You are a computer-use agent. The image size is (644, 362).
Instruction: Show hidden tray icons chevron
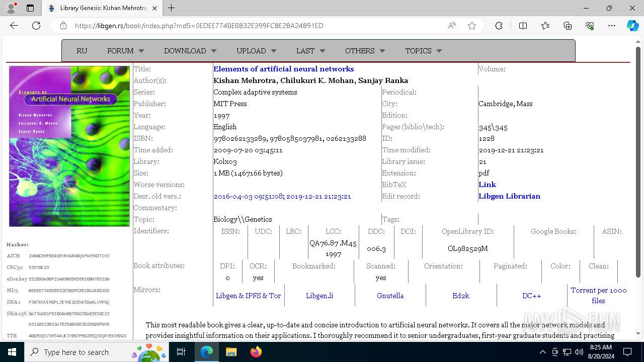(542, 352)
